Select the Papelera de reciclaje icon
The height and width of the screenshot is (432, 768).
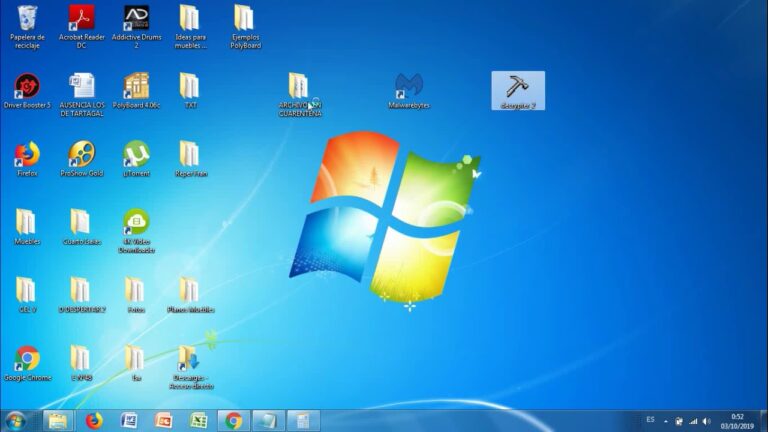pyautogui.click(x=27, y=26)
